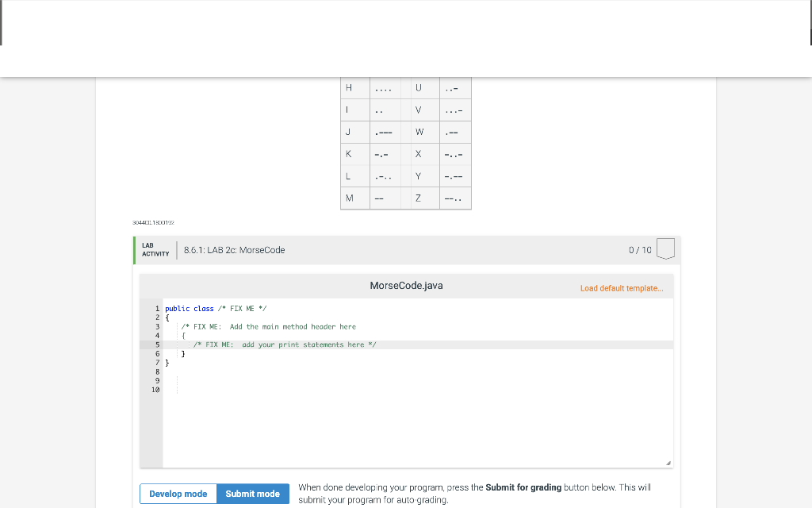The image size is (812, 508).
Task: Click the MorseCode.java file header
Action: (x=406, y=285)
